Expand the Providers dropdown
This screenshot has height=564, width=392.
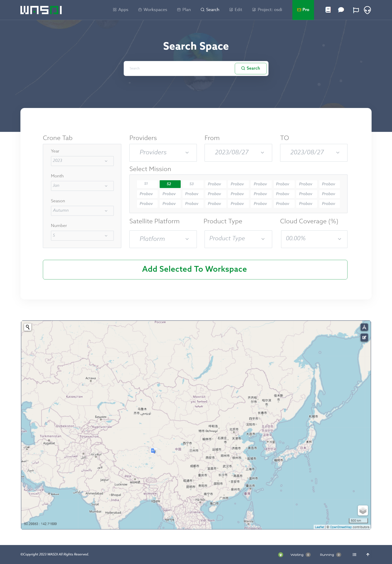point(163,152)
